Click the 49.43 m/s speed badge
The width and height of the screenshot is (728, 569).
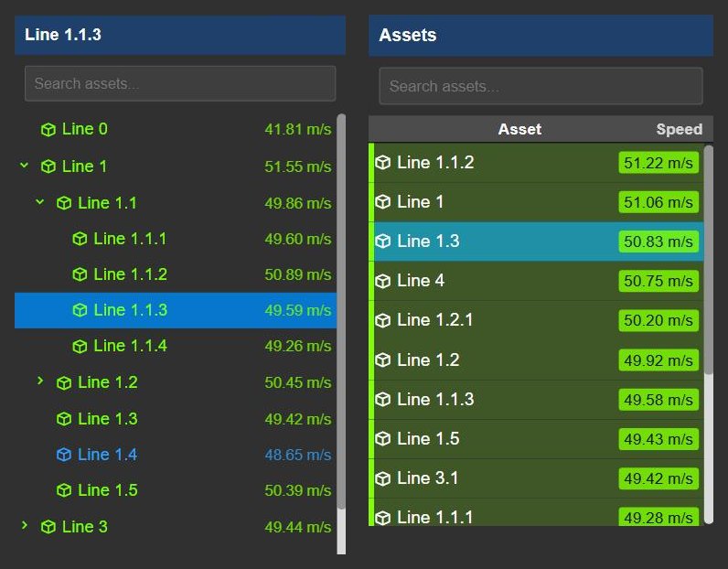tap(658, 439)
